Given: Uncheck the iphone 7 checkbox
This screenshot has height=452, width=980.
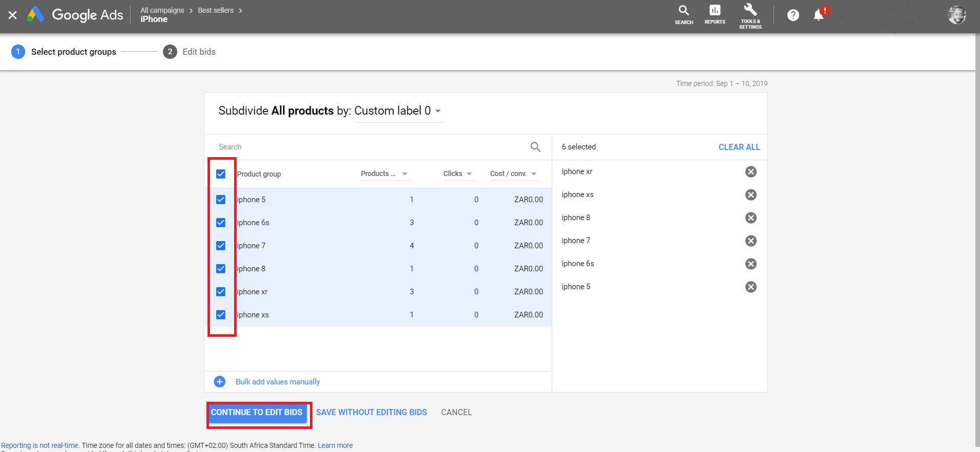Looking at the screenshot, I should pyautogui.click(x=221, y=246).
